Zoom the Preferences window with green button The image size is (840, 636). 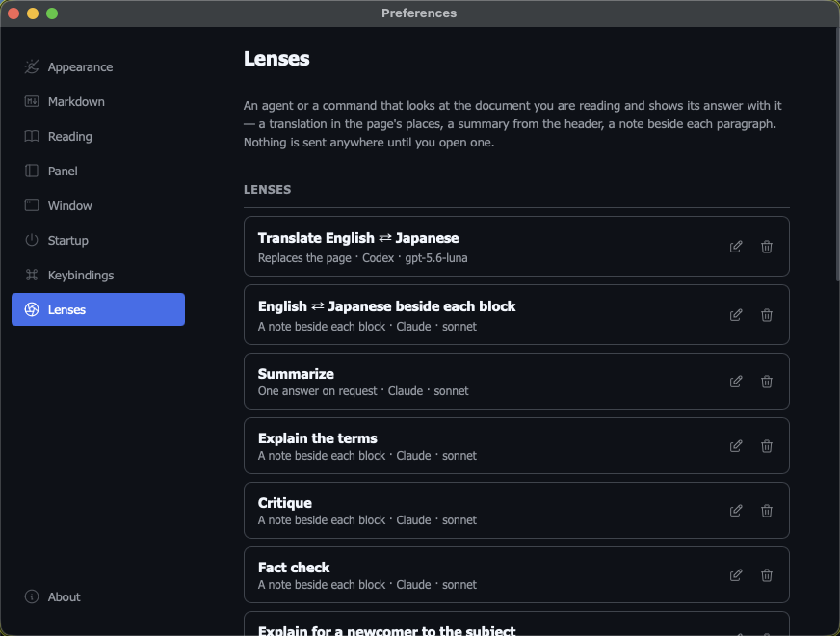point(52,13)
